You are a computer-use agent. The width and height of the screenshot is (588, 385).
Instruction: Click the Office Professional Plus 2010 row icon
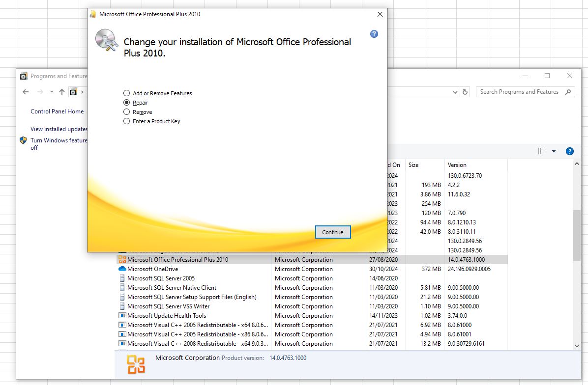coord(122,260)
